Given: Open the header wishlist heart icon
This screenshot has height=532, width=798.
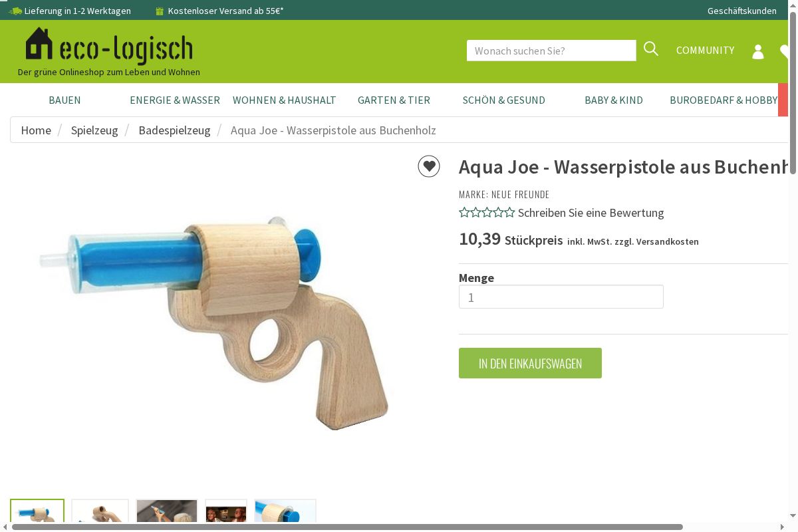Looking at the screenshot, I should click(784, 51).
